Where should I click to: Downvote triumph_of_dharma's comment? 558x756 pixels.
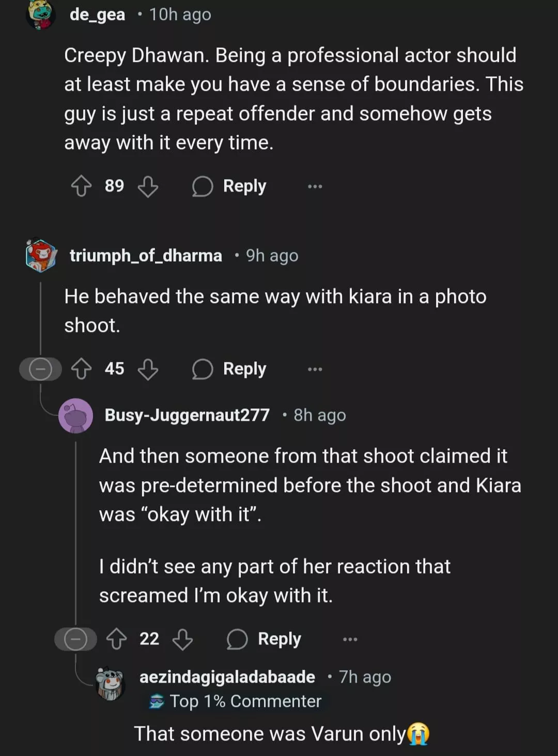pyautogui.click(x=148, y=369)
